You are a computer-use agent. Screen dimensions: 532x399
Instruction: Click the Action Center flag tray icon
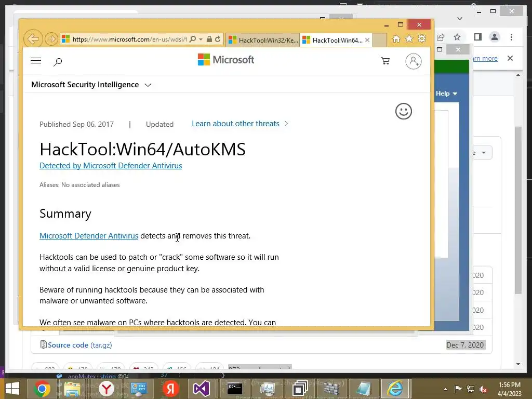point(458,389)
